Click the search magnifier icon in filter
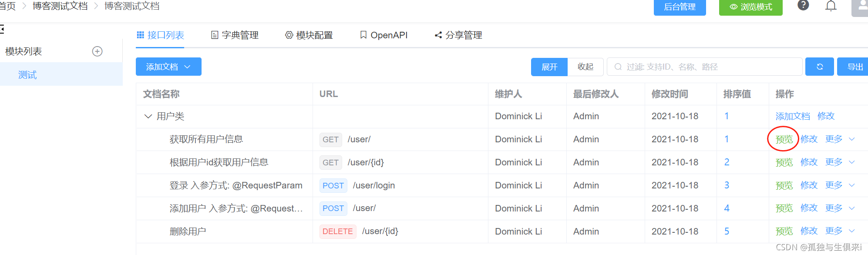 point(618,67)
